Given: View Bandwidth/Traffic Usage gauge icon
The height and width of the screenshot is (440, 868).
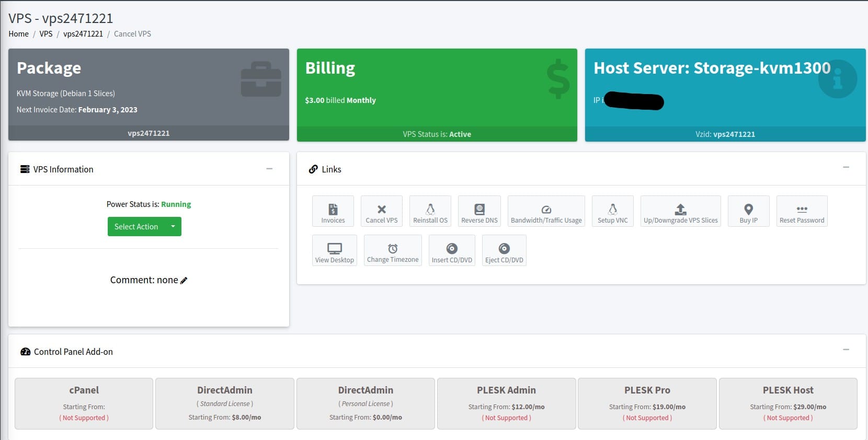Looking at the screenshot, I should (546, 210).
